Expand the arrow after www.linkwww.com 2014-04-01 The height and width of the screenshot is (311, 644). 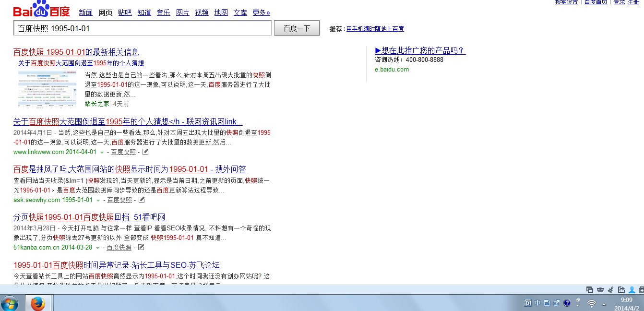102,152
